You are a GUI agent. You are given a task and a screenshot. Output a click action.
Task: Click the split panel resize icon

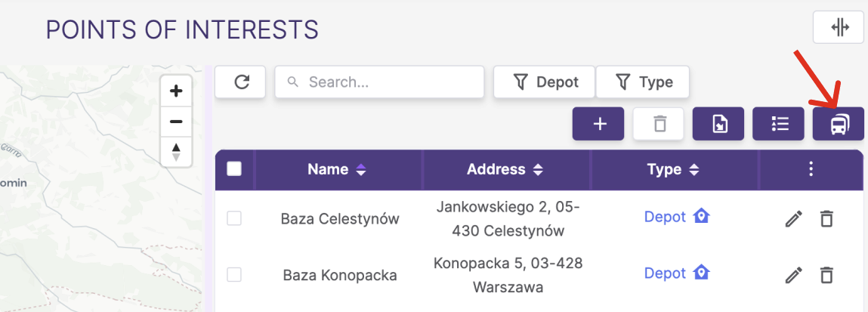tap(838, 27)
